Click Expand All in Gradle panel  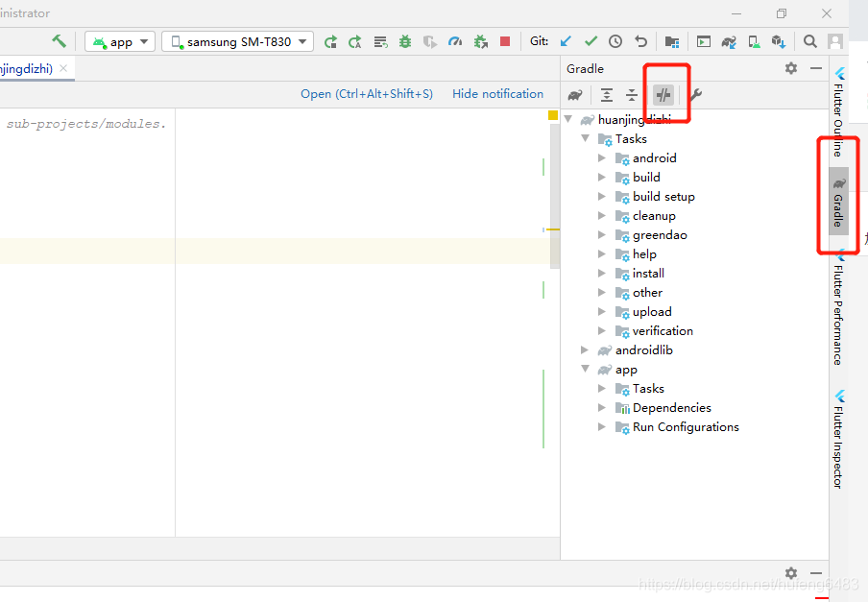coord(607,95)
